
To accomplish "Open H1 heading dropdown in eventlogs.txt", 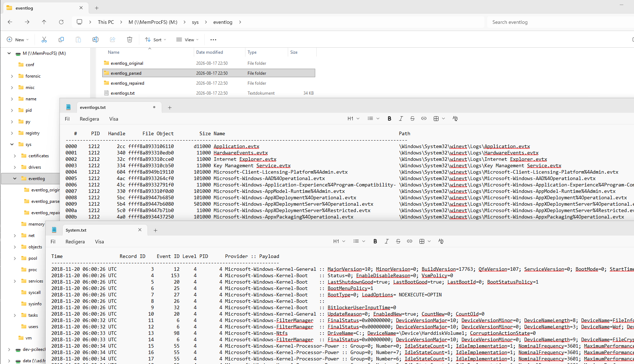I will tap(353, 118).
